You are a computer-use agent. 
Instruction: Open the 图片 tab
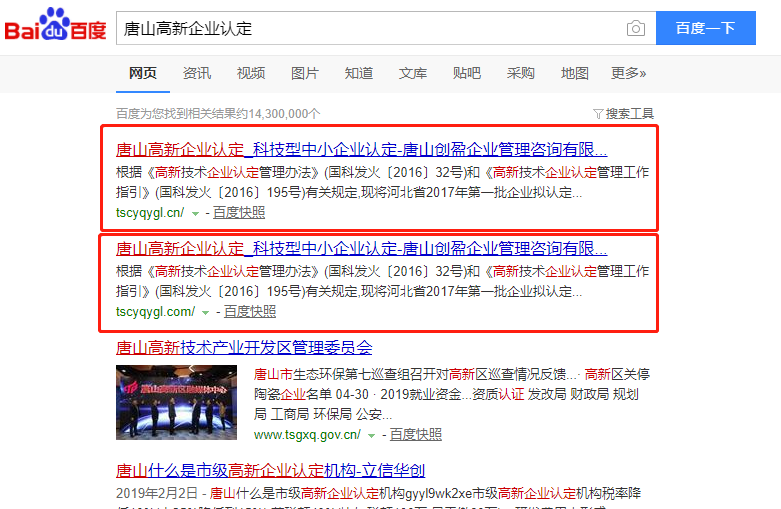(304, 73)
